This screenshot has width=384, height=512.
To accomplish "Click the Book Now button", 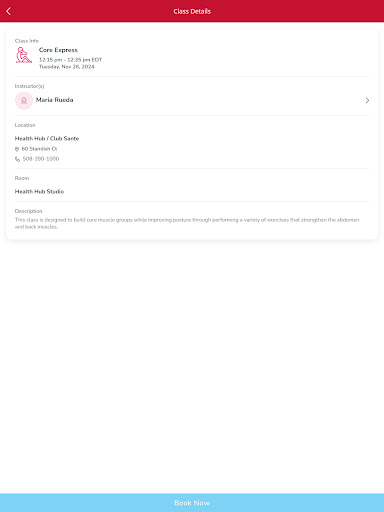I will (x=192, y=503).
